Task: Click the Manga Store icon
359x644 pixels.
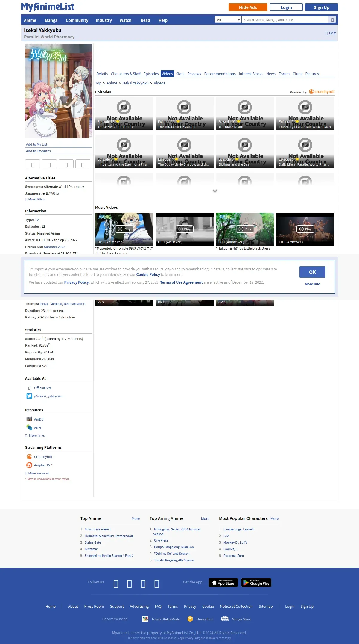Action: [x=225, y=619]
